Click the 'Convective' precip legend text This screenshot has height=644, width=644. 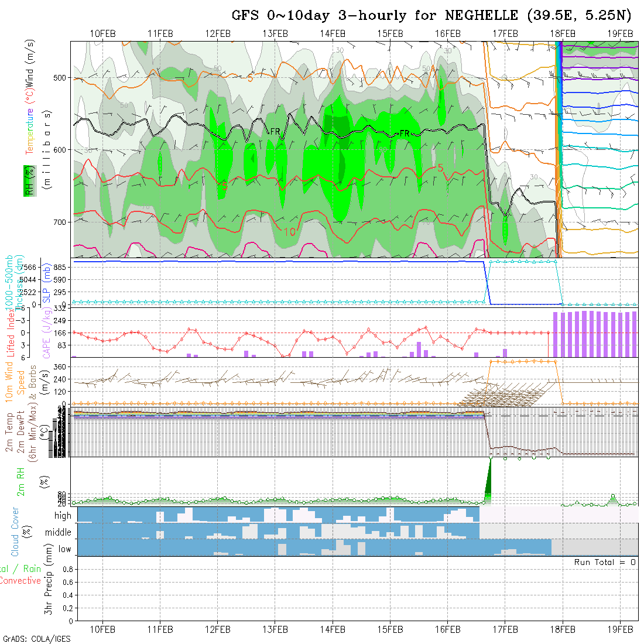(x=20, y=581)
